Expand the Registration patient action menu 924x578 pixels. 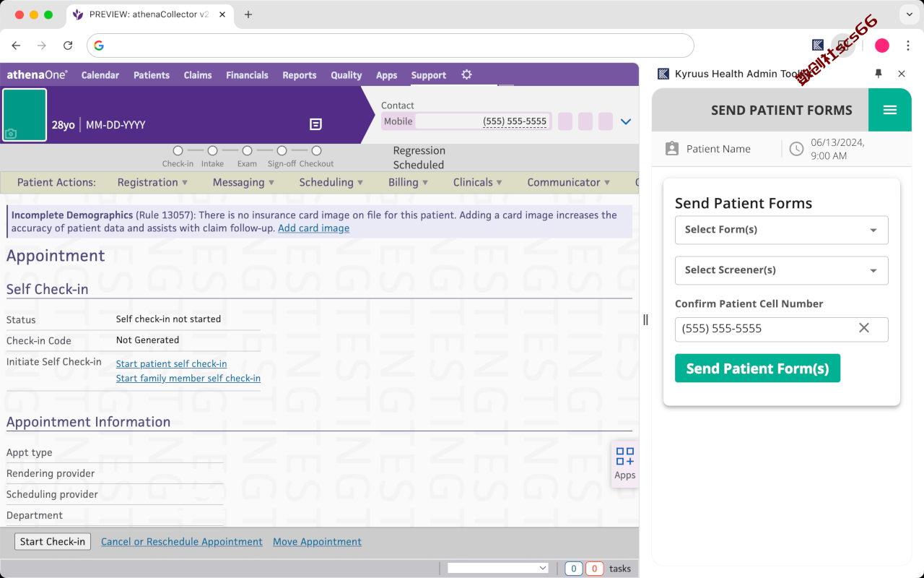tap(152, 183)
